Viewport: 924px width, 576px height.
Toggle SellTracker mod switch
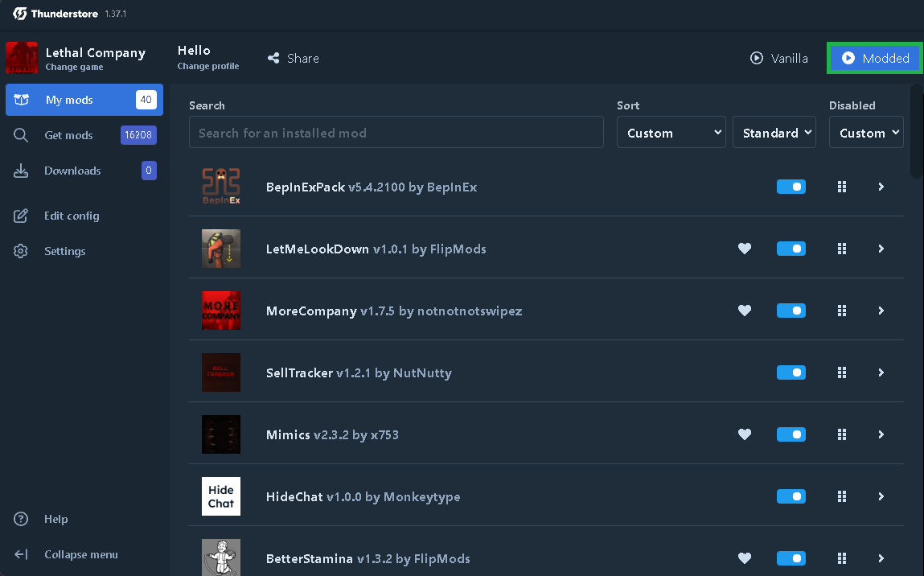(x=791, y=372)
